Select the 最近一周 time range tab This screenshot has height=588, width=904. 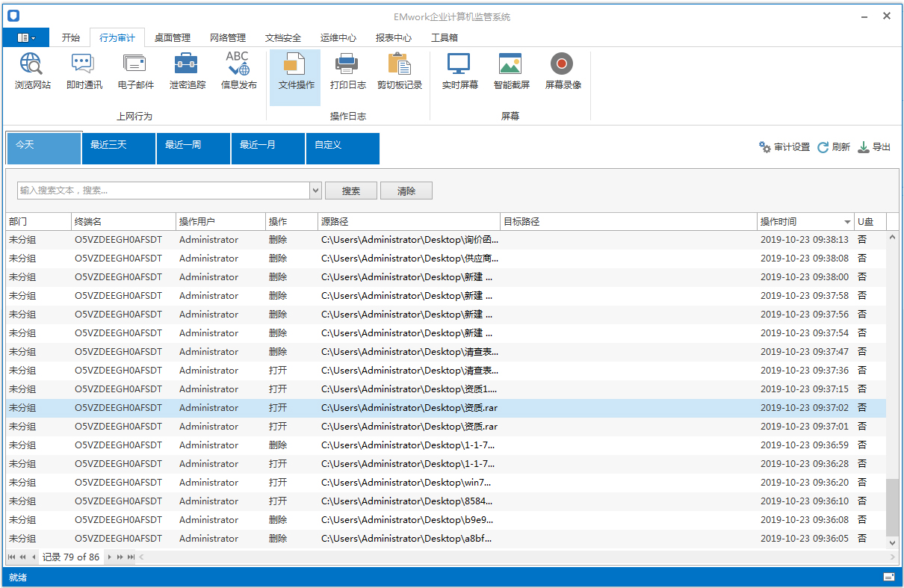193,148
